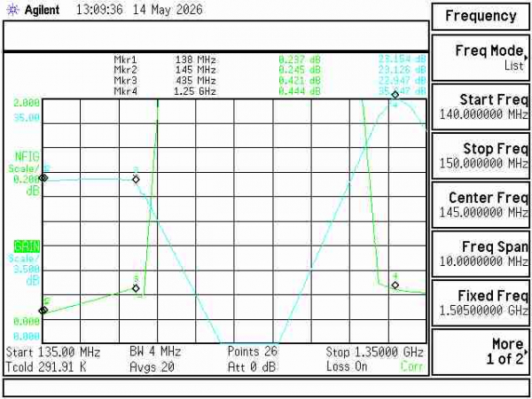Click the 435 MHz marker frequency
The image size is (532, 399).
(x=195, y=81)
